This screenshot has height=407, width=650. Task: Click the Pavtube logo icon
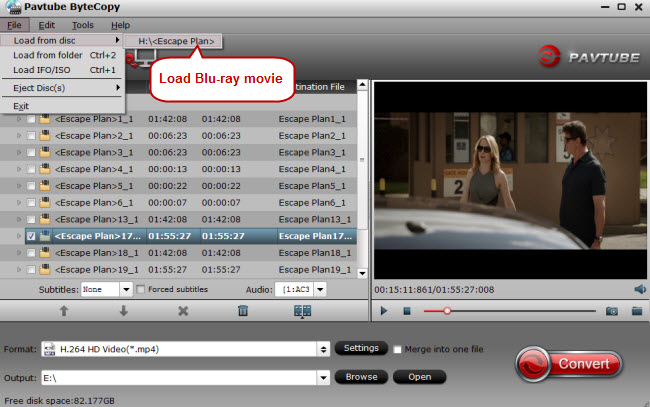pyautogui.click(x=549, y=56)
